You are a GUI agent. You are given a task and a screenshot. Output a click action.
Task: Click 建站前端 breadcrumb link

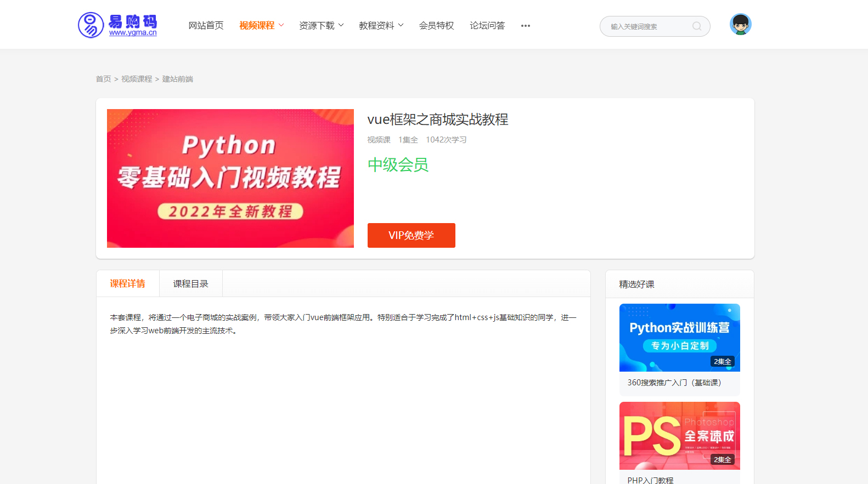point(177,79)
